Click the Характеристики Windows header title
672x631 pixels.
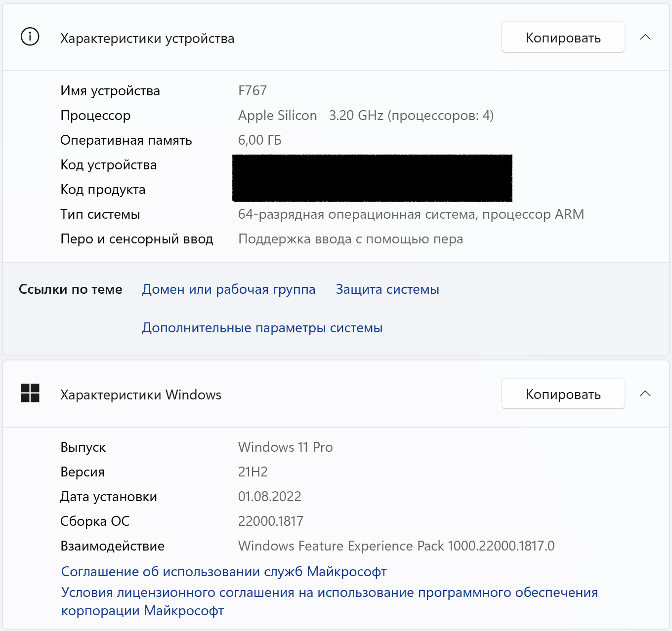click(x=141, y=395)
